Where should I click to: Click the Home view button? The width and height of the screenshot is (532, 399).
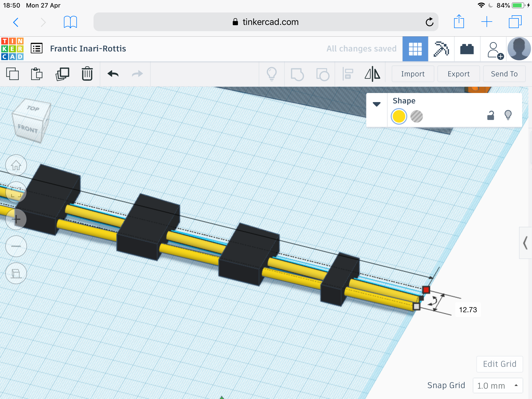pyautogui.click(x=16, y=165)
